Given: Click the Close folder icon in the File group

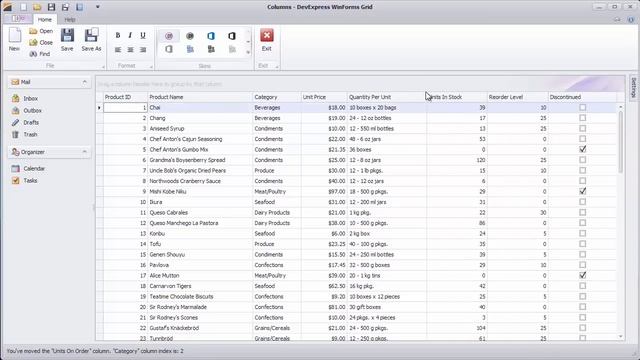Looking at the screenshot, I should pyautogui.click(x=33, y=42).
